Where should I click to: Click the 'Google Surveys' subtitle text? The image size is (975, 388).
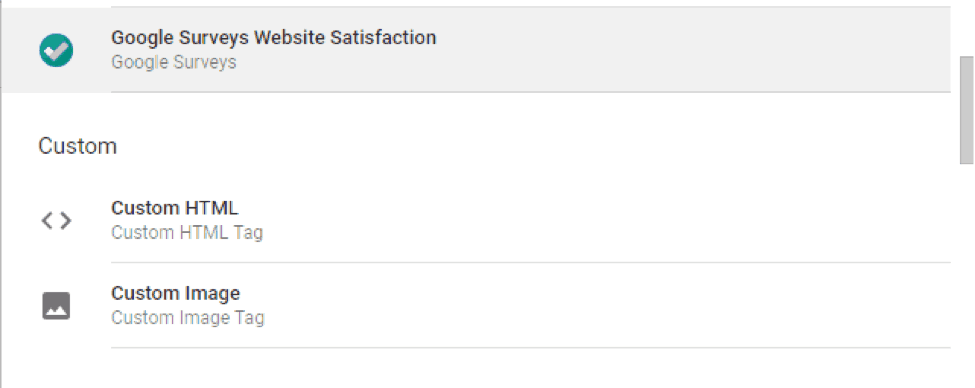(173, 63)
